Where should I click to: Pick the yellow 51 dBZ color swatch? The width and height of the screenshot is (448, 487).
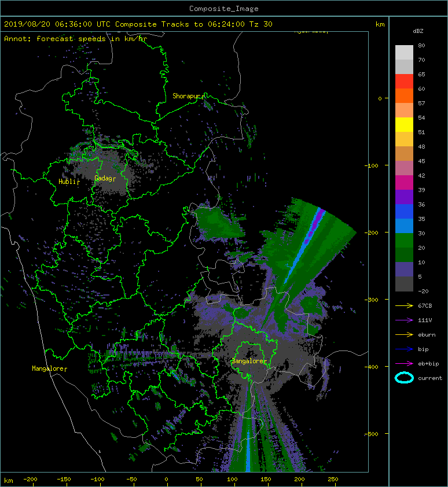(404, 125)
